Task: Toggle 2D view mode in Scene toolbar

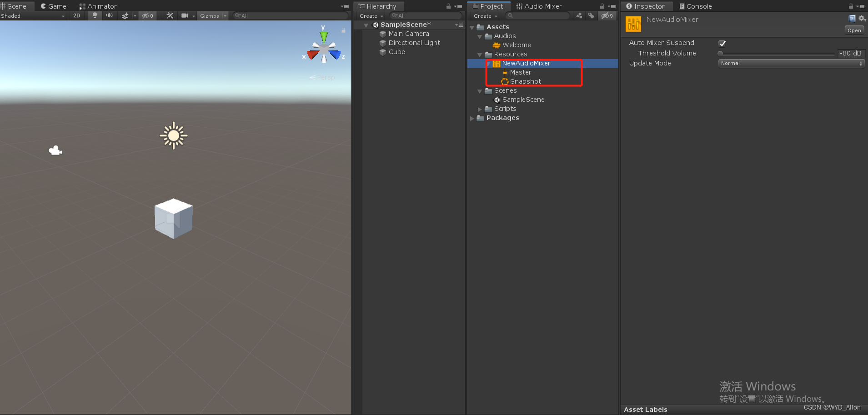Action: [76, 15]
